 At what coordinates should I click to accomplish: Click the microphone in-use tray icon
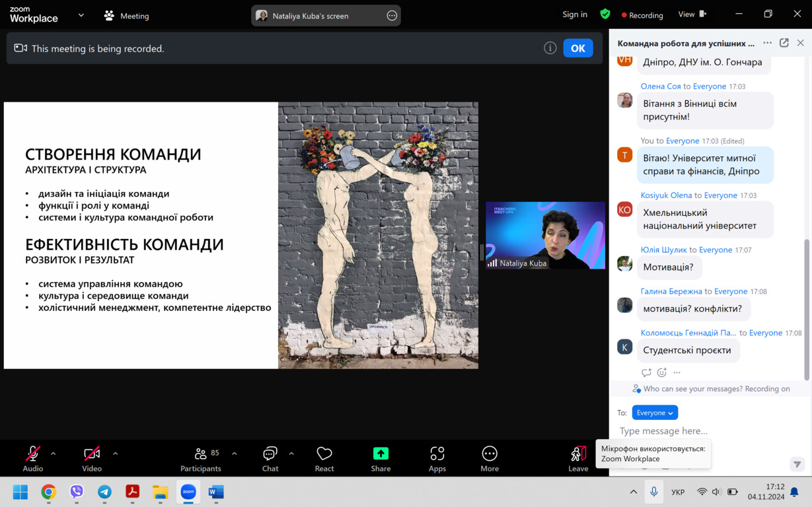[653, 492]
